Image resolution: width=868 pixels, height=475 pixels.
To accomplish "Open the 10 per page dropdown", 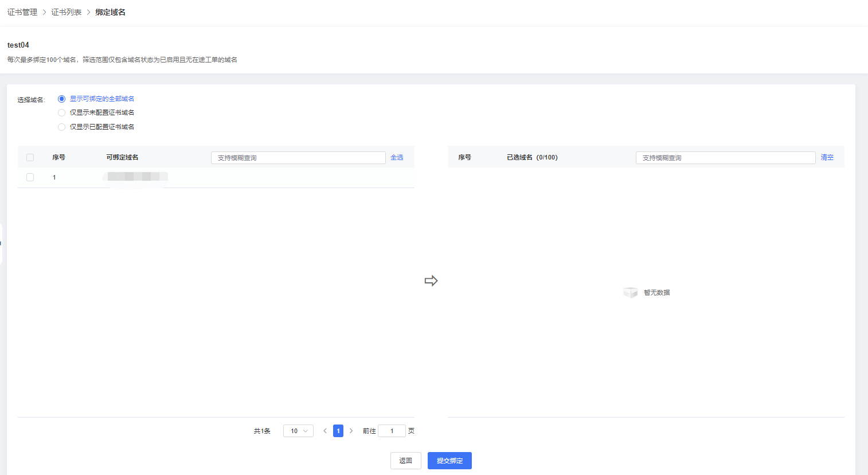I will click(298, 431).
